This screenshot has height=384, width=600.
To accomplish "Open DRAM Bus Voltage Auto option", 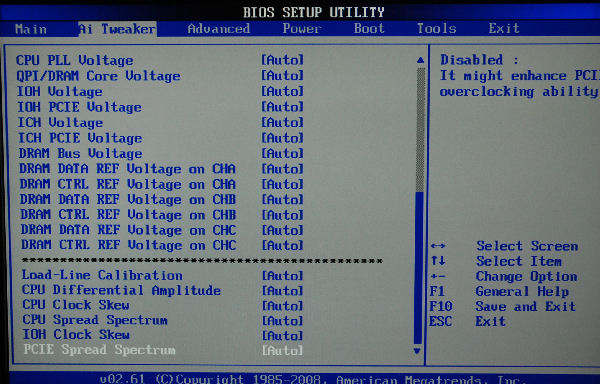I will pos(282,153).
